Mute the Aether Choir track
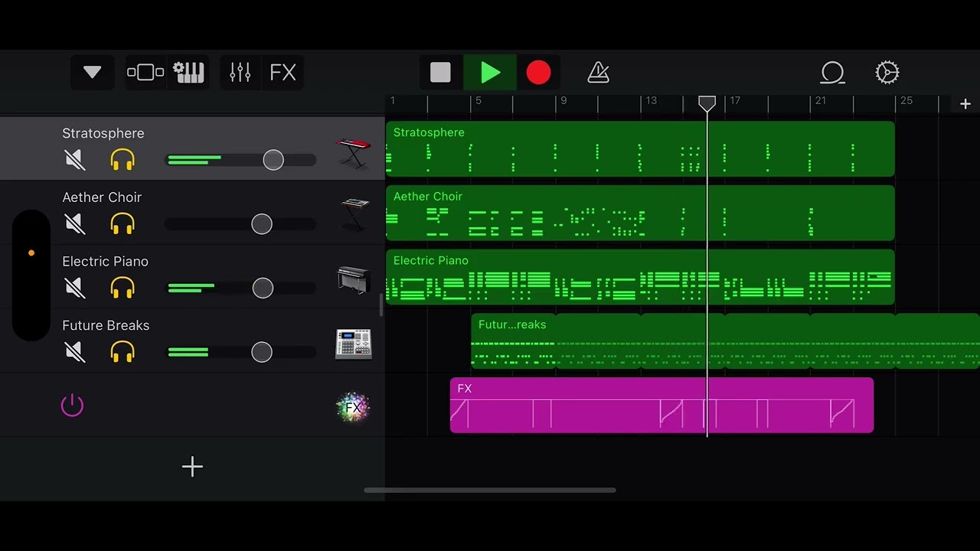980x551 pixels. pos(74,224)
